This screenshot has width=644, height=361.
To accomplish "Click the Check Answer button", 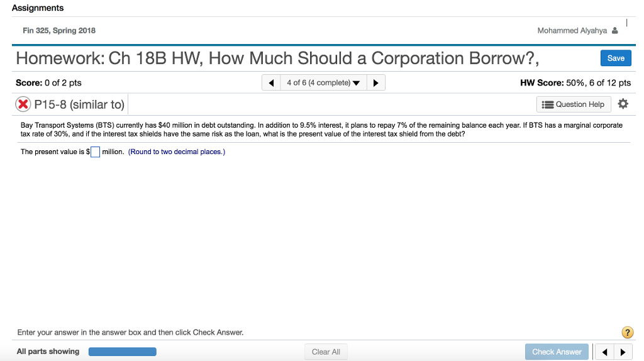I will (x=557, y=352).
